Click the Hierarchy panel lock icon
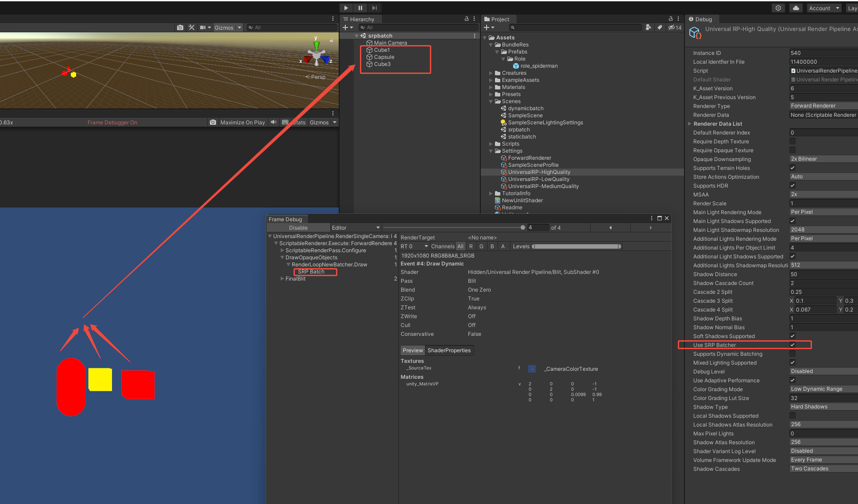The height and width of the screenshot is (504, 858). [x=466, y=19]
